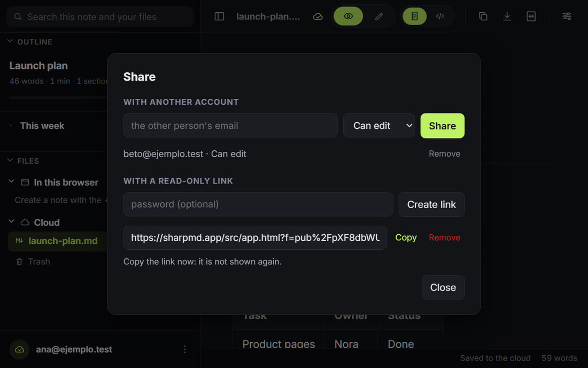Focus the search note and files field

(x=100, y=17)
